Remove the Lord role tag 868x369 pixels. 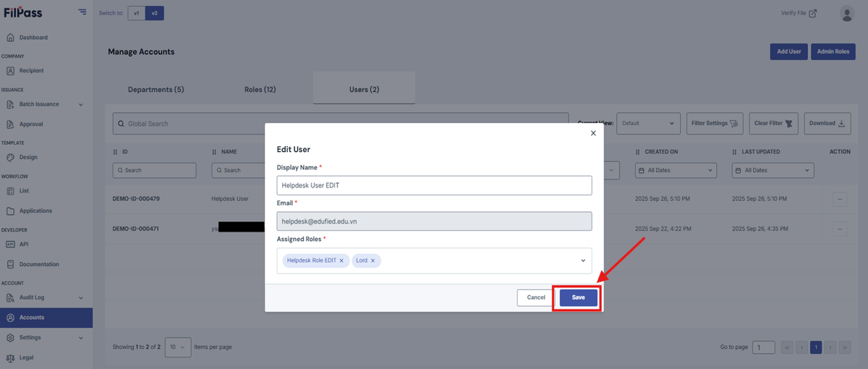(373, 260)
